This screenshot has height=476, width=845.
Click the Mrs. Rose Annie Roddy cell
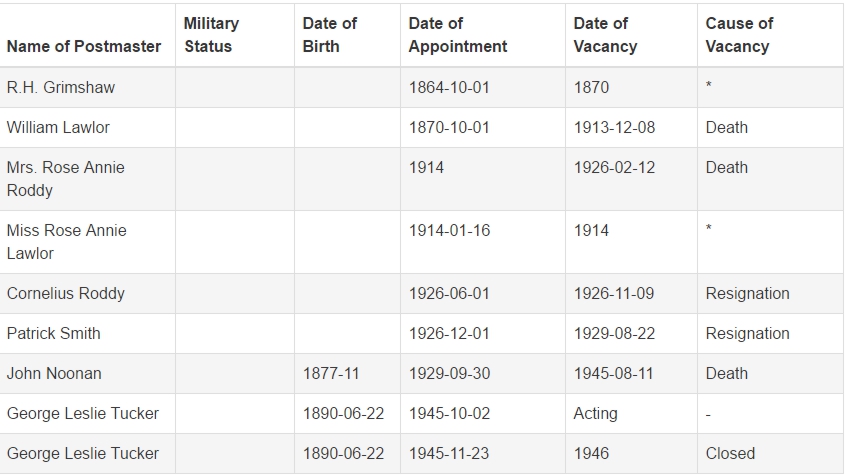pyautogui.click(x=66, y=179)
